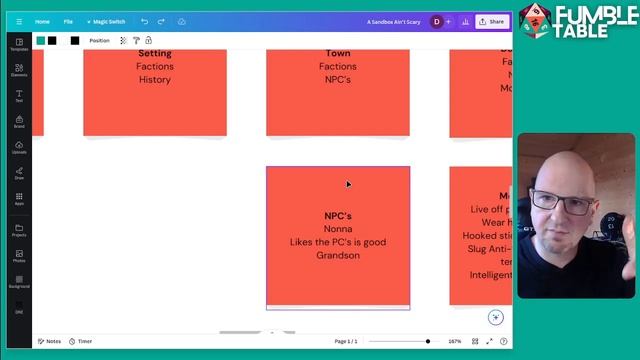This screenshot has width=640, height=360.
Task: Select the separate black swatch before Position
Action: (x=75, y=40)
